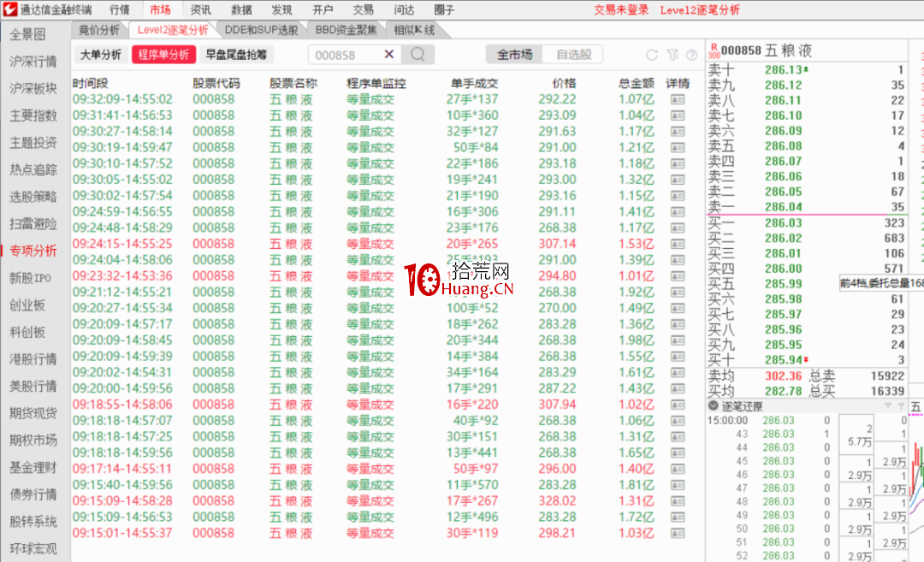Switch to the BBD资金聚焦 tab
Image resolution: width=924 pixels, height=562 pixels.
(346, 30)
